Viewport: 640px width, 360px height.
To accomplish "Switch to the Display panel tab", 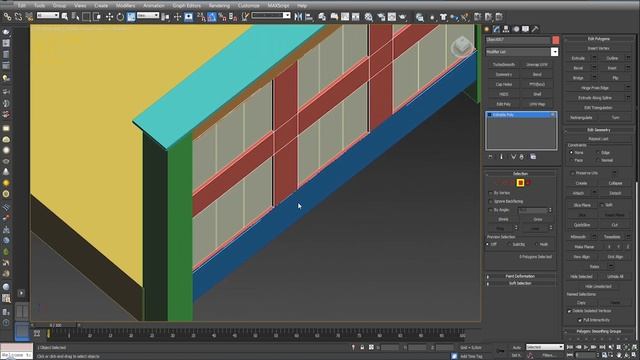I will tap(525, 29).
